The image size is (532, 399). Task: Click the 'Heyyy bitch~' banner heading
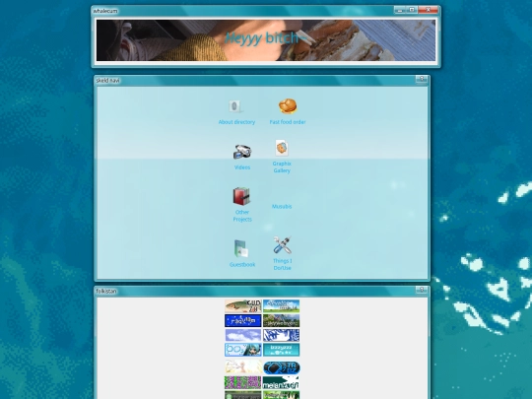click(265, 38)
